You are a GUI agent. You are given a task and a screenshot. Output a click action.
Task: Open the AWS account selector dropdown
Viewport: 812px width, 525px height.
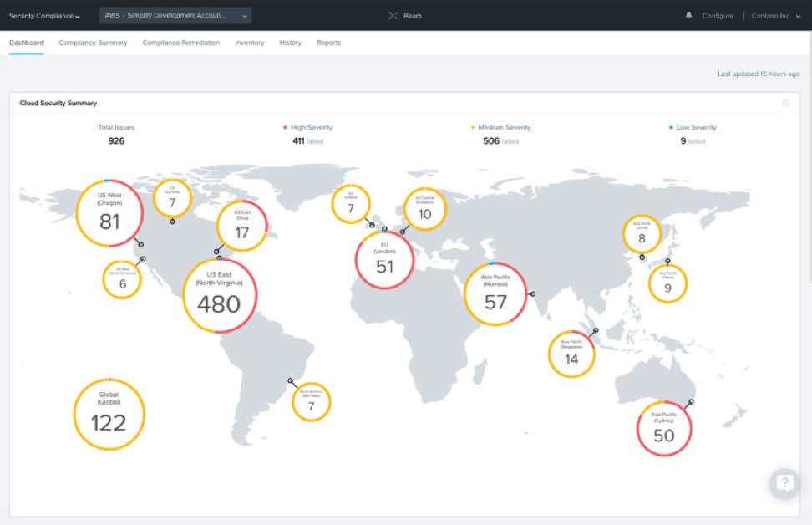[175, 16]
